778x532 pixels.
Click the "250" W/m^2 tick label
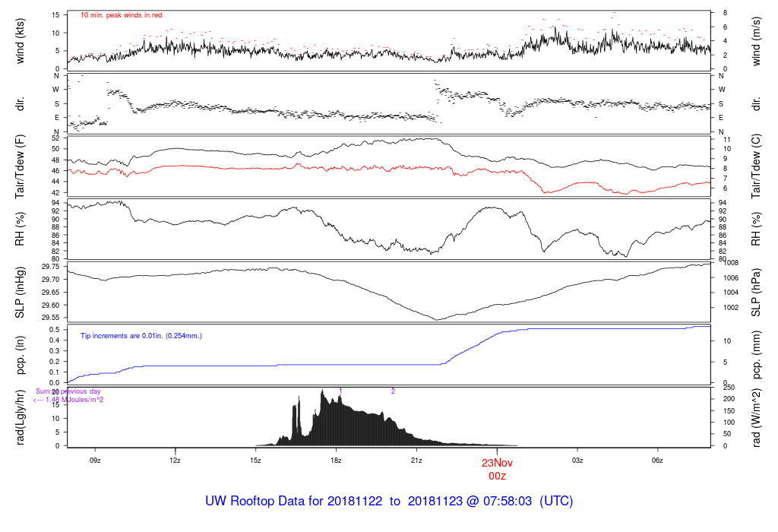pyautogui.click(x=729, y=388)
